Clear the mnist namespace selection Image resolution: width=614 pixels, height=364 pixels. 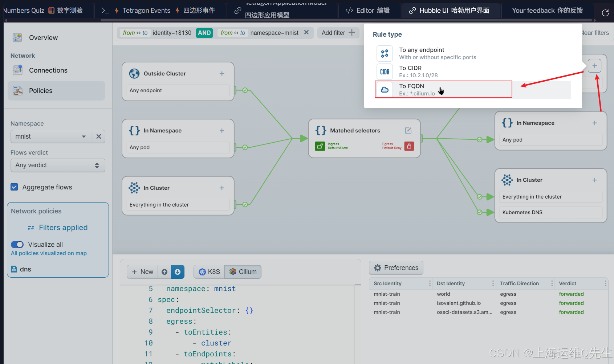coord(98,136)
